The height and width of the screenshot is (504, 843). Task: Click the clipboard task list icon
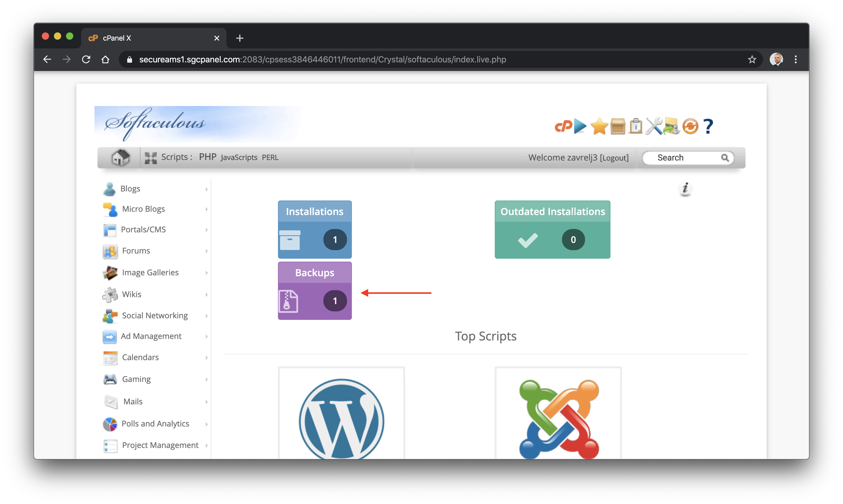point(635,126)
